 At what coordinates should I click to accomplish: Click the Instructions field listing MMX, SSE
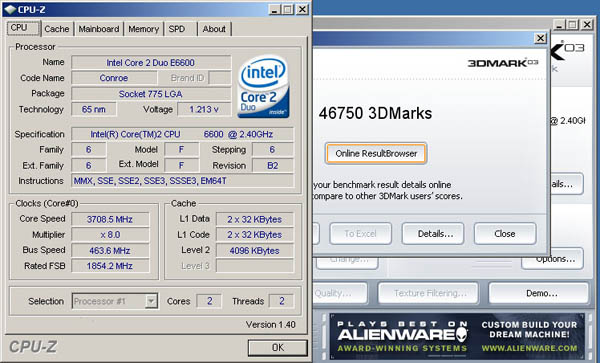click(183, 181)
